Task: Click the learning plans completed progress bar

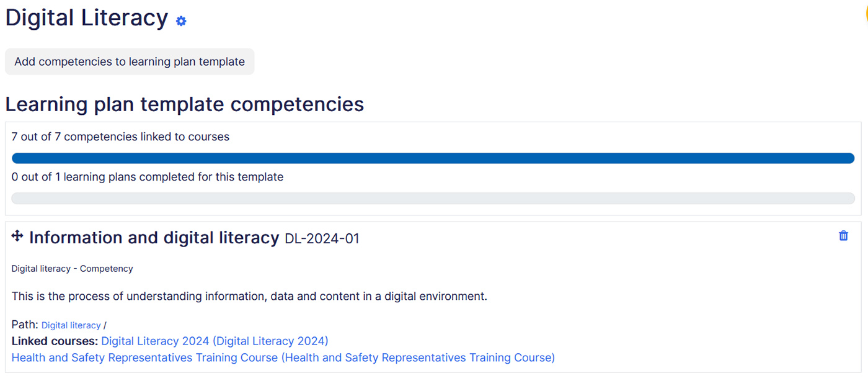Action: tap(433, 199)
